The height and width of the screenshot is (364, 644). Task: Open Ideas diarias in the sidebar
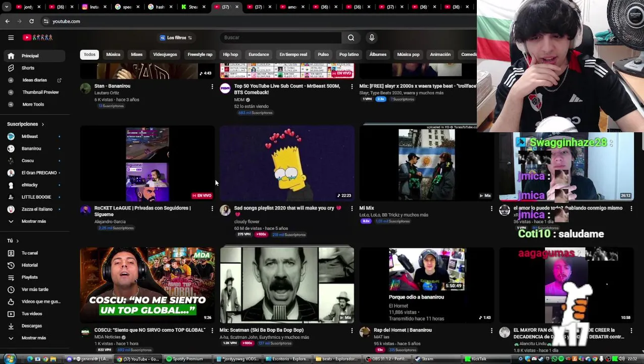tap(34, 80)
